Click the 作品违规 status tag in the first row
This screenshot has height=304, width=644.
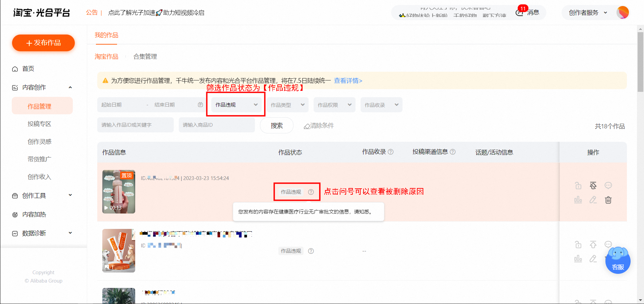[291, 192]
